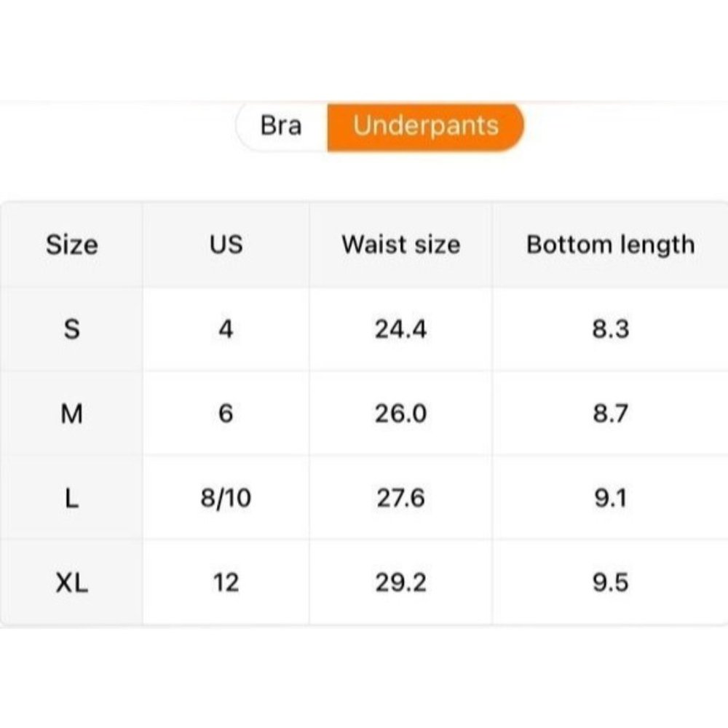Select the S size row label
The height and width of the screenshot is (728, 728).
click(x=71, y=329)
